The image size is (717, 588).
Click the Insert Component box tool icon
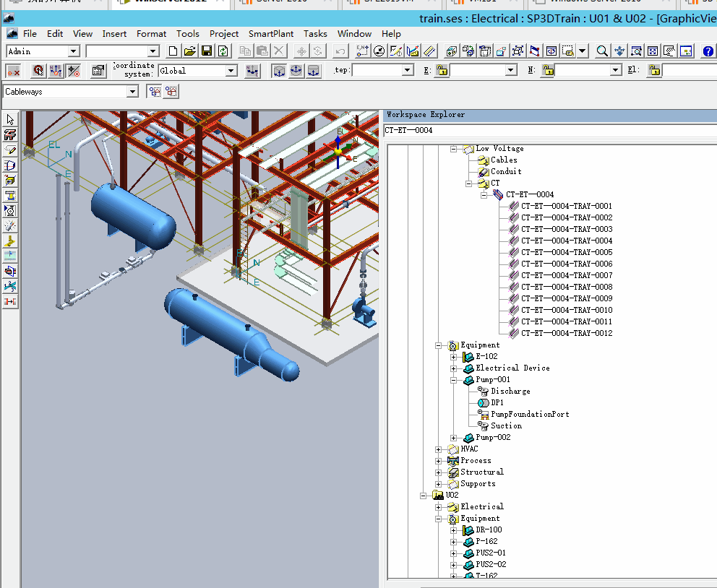[x=10, y=181]
